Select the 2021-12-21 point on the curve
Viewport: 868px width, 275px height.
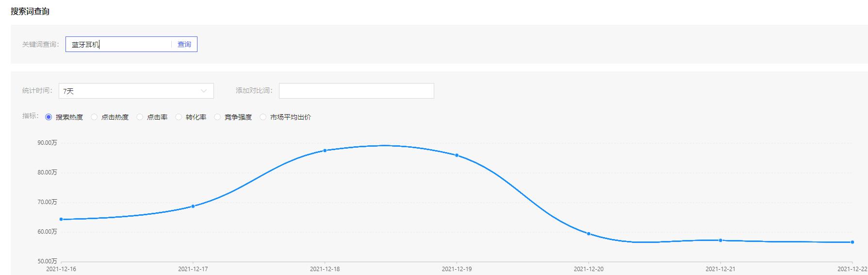[721, 240]
